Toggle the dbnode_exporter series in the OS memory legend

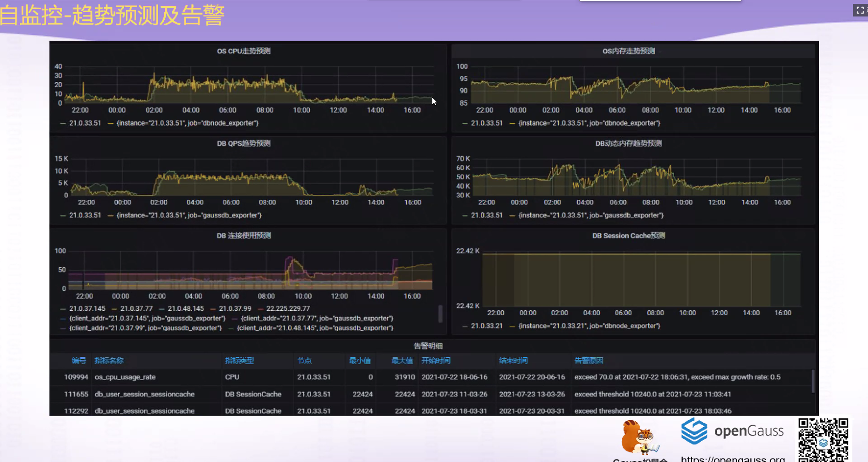pyautogui.click(x=589, y=123)
